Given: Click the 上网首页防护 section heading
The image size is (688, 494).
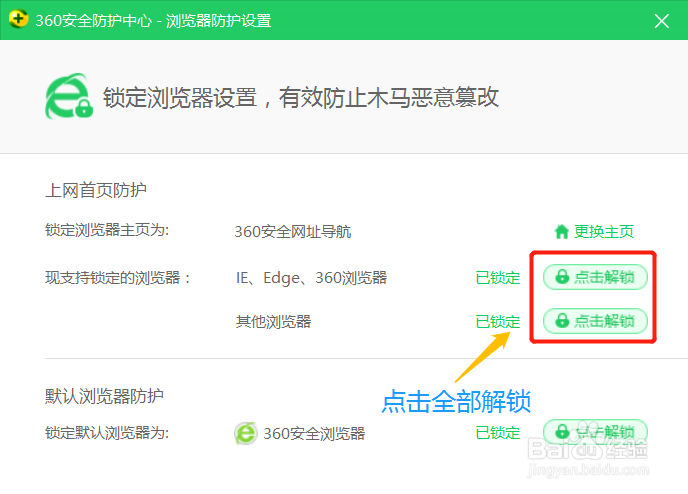Looking at the screenshot, I should click(96, 190).
